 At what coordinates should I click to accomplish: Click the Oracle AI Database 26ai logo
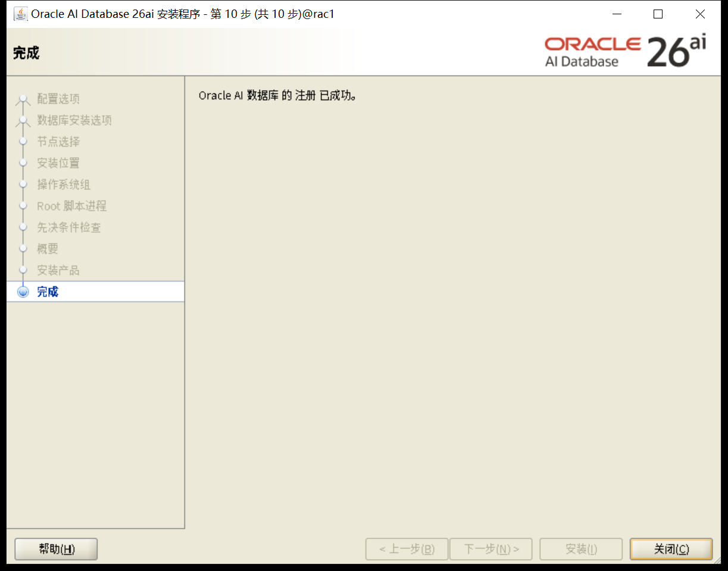625,52
